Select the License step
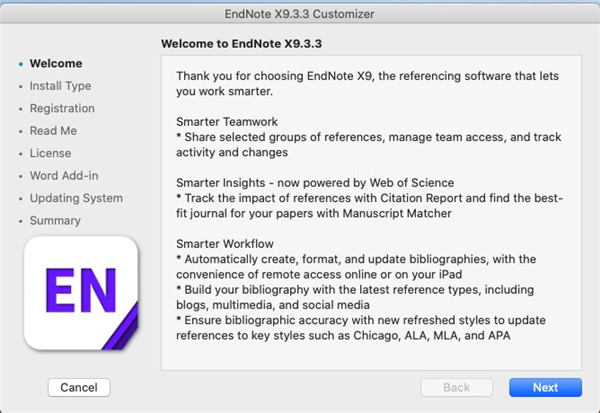This screenshot has width=600, height=413. point(51,153)
